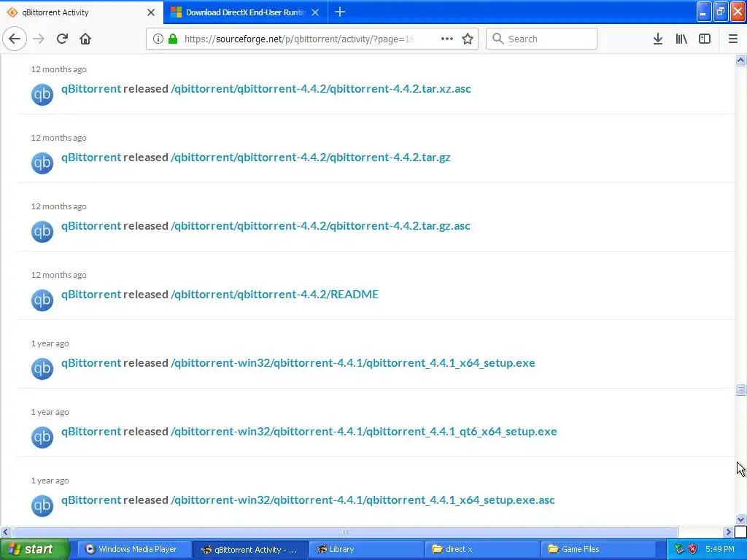Click the 5:49 PM clock in the tray

pyautogui.click(x=719, y=549)
